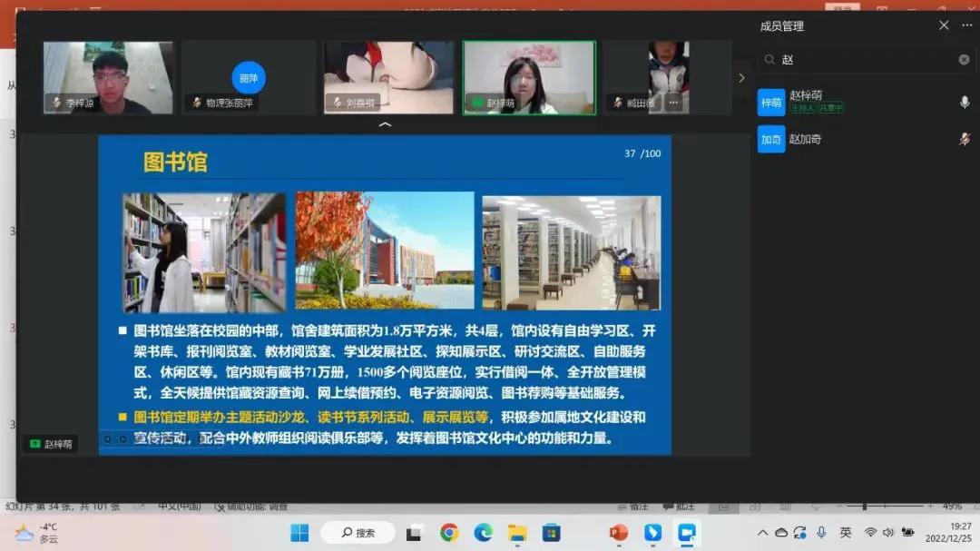This screenshot has height=551, width=980.
Task: Open PowerPoint from the taskbar
Action: click(x=616, y=531)
